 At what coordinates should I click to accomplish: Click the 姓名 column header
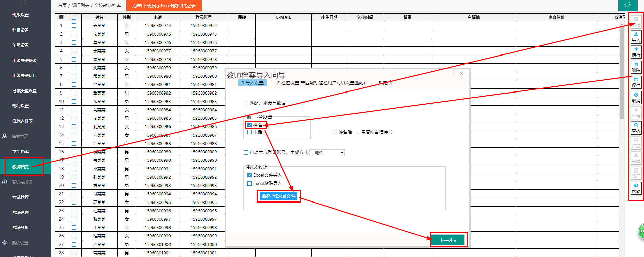coord(99,17)
